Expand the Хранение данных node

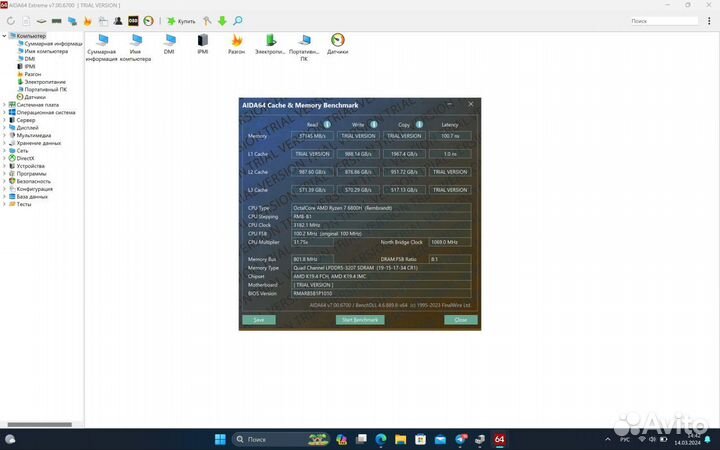click(4, 143)
